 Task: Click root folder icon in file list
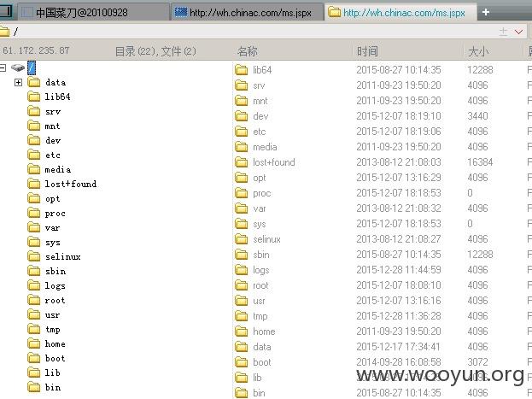coord(241,285)
